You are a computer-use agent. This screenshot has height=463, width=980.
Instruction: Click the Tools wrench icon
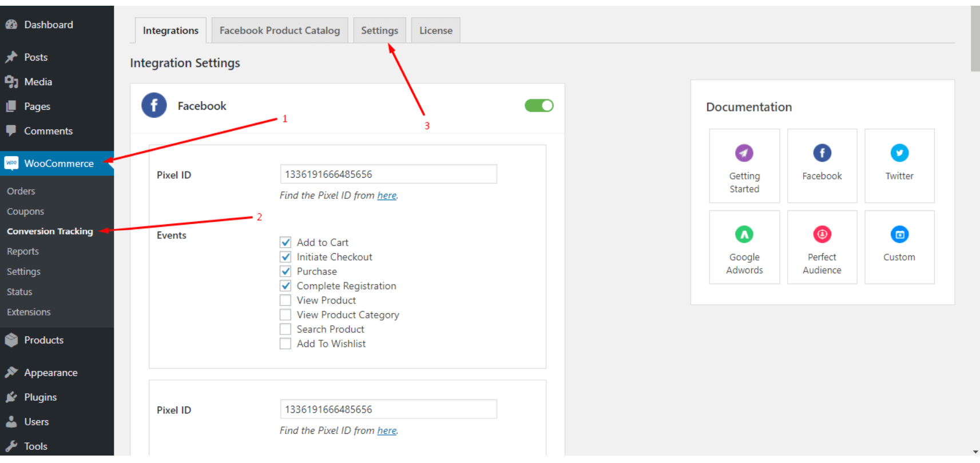point(11,446)
